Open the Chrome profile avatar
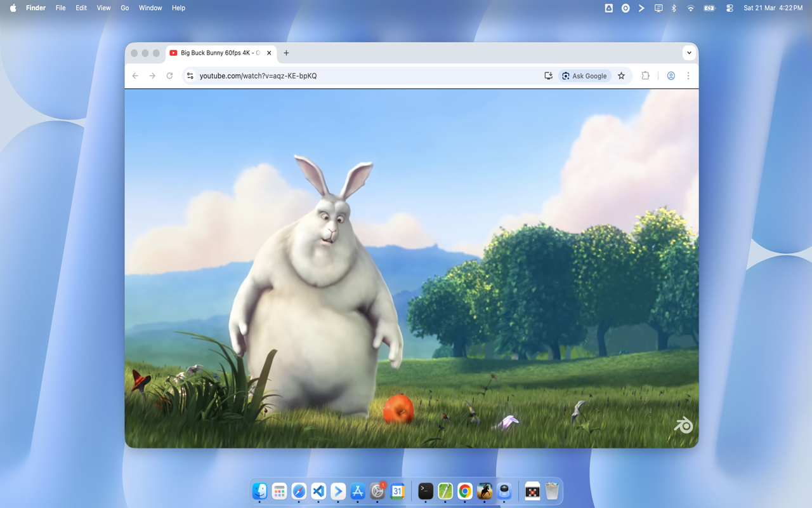 671,76
